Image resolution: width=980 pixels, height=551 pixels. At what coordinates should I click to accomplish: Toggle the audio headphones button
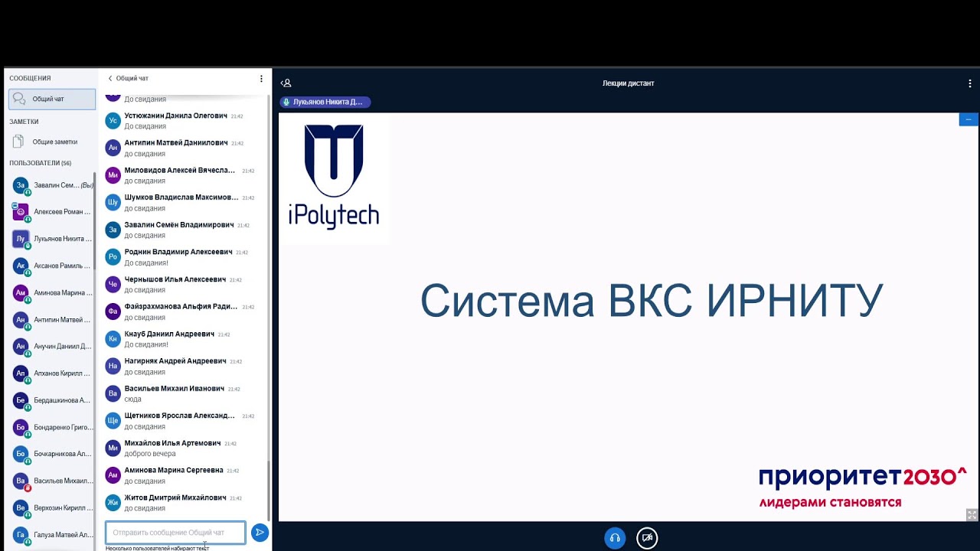point(615,538)
